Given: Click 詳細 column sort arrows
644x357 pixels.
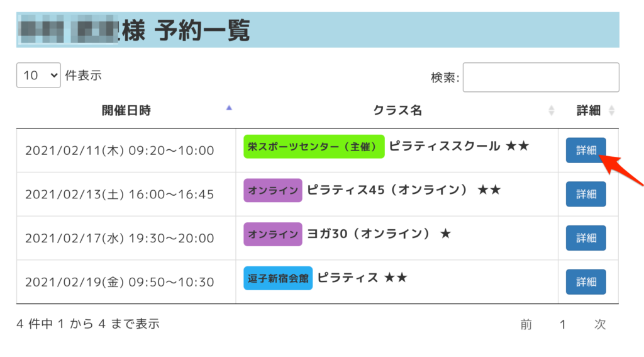Looking at the screenshot, I should (x=611, y=111).
